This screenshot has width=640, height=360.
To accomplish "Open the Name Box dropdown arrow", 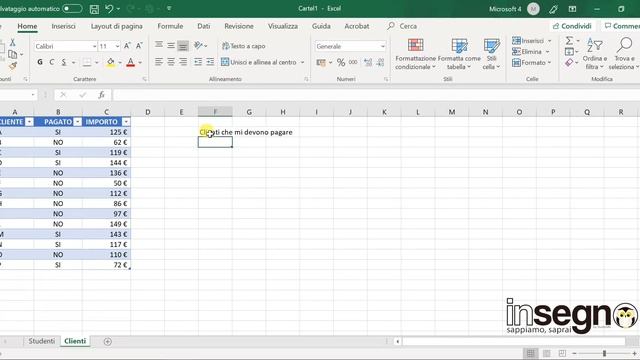I will [x=33, y=95].
